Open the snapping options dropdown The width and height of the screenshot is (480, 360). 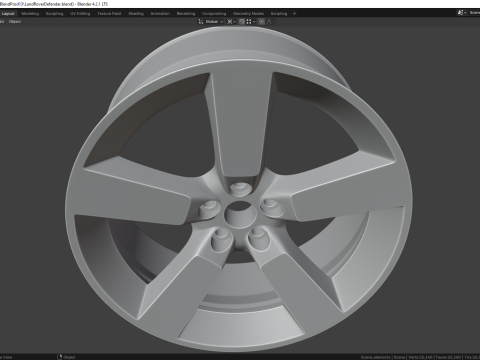coord(251,22)
